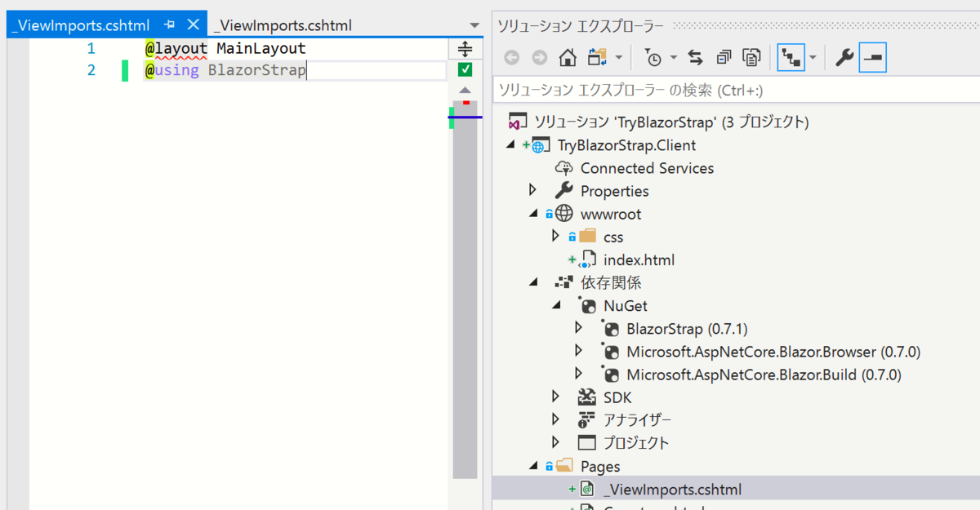The image size is (980, 510).
Task: Focus the Solution Explorer search box
Action: [x=737, y=90]
